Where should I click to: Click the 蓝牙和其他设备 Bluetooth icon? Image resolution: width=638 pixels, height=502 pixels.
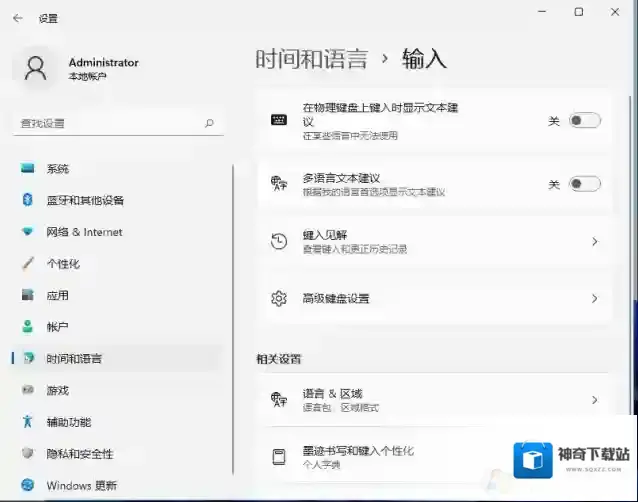point(28,200)
